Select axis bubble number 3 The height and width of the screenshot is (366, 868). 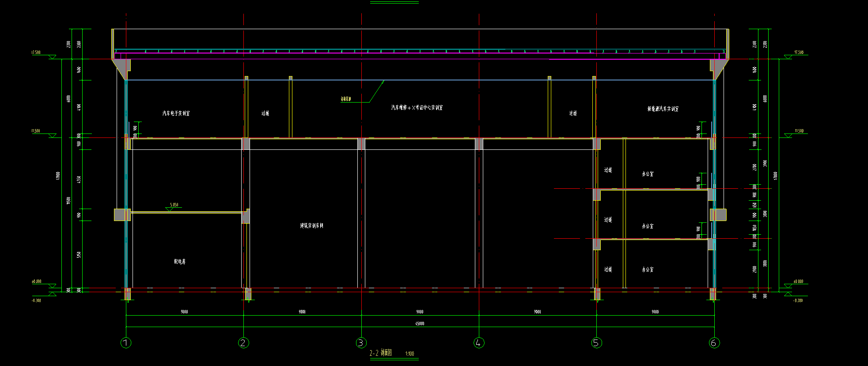(x=361, y=343)
